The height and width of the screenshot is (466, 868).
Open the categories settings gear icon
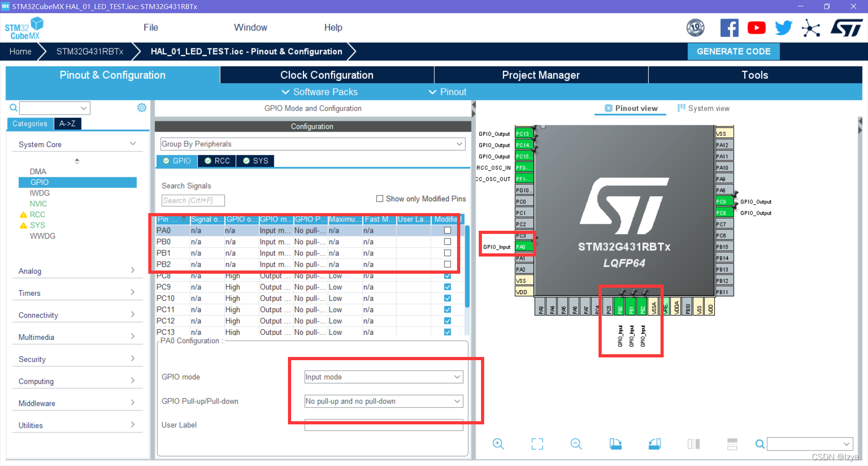(142, 108)
